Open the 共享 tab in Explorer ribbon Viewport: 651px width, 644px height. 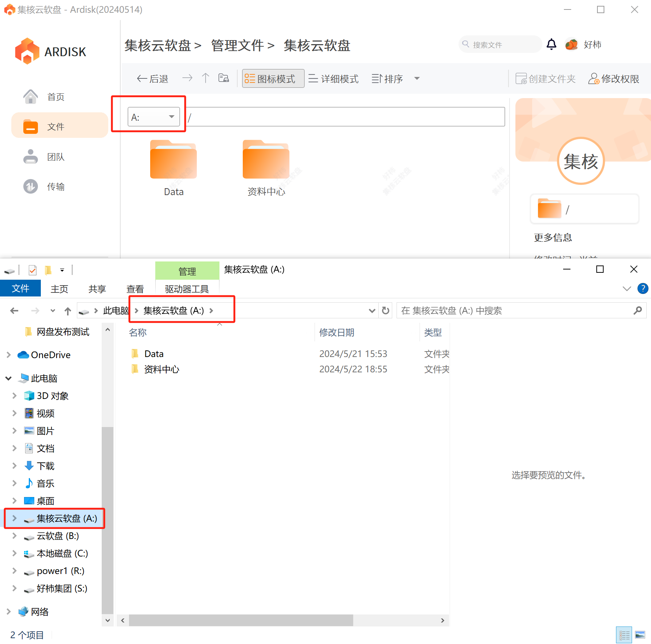97,289
